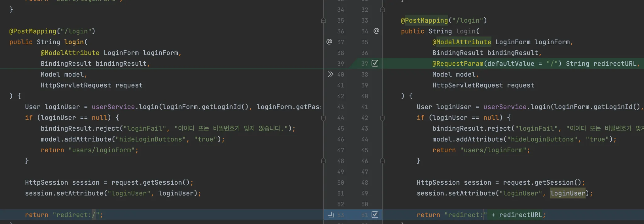644x224 pixels.
Task: Click 'bindingResult.reject' in the left pane
Action: (x=80, y=128)
